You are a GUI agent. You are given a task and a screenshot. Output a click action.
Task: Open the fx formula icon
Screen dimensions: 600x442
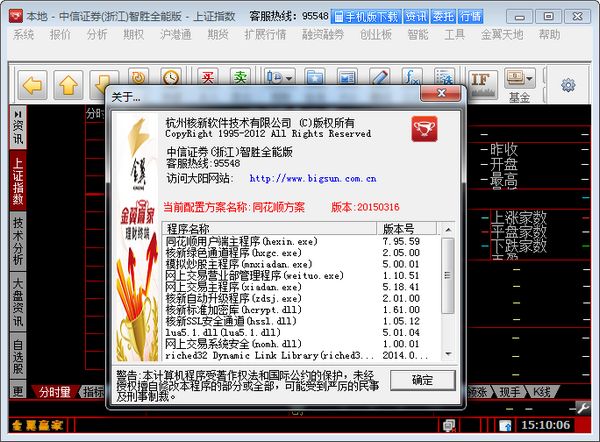pos(412,77)
